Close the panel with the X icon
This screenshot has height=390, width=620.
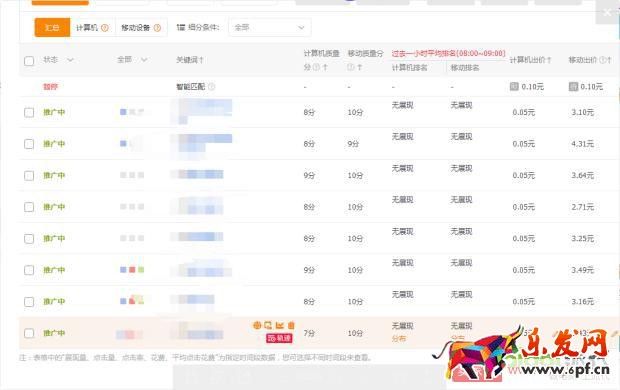tap(608, 13)
